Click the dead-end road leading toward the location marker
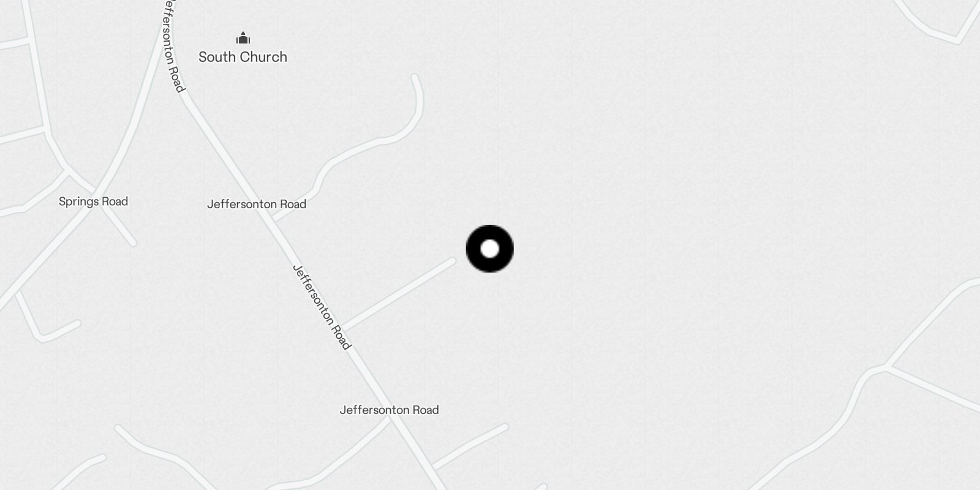Viewport: 980px width, 490px height. pos(398,293)
